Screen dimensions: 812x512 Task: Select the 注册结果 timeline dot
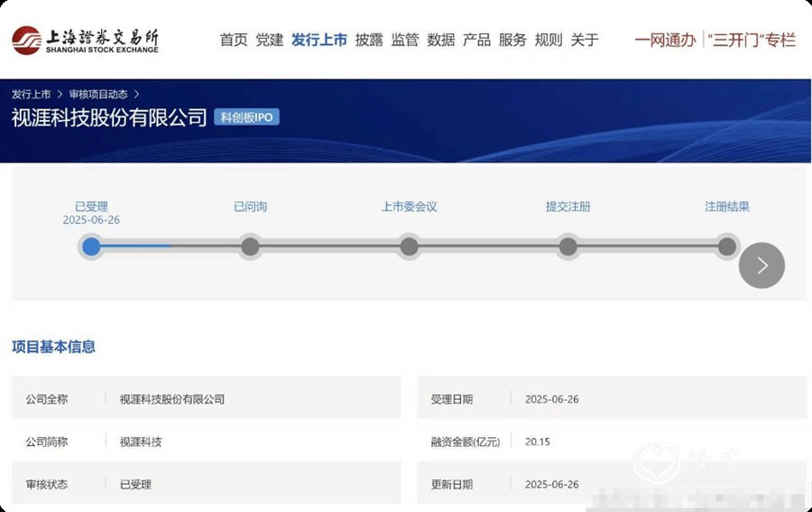tap(727, 247)
